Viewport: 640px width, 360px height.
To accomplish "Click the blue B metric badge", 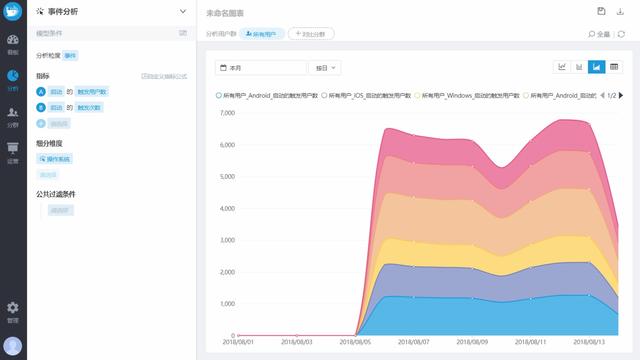I will [41, 108].
